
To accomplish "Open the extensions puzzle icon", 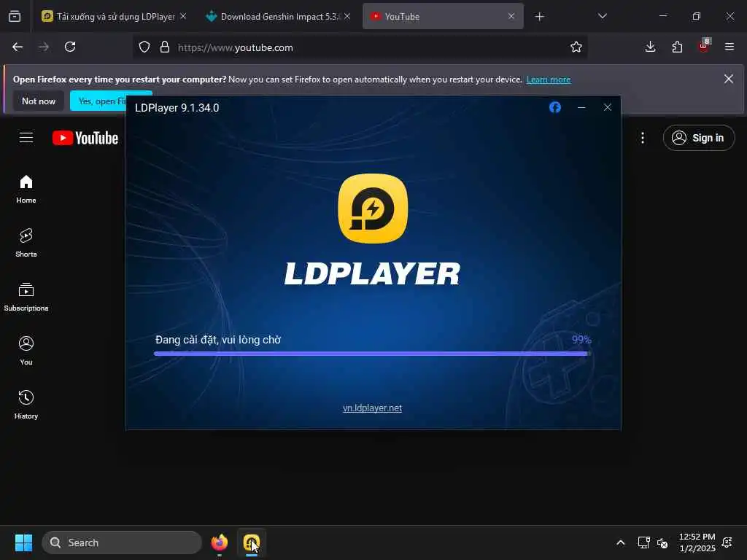I will pos(677,47).
